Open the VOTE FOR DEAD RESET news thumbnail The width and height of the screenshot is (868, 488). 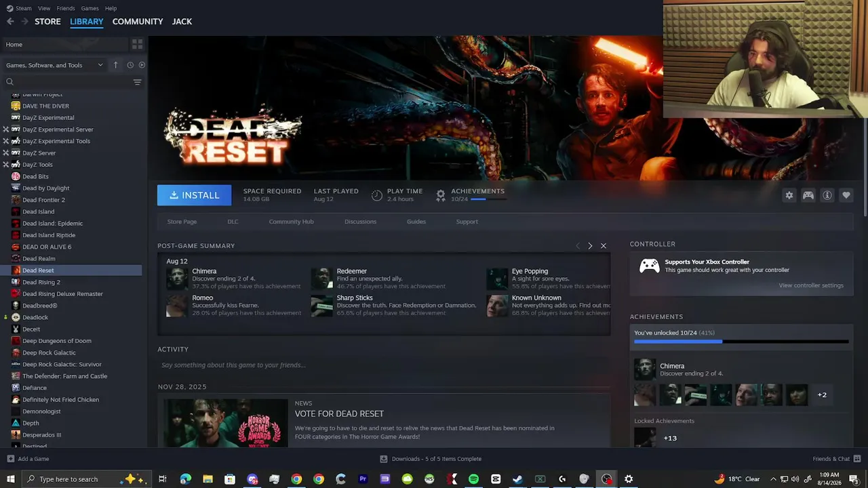pos(226,422)
